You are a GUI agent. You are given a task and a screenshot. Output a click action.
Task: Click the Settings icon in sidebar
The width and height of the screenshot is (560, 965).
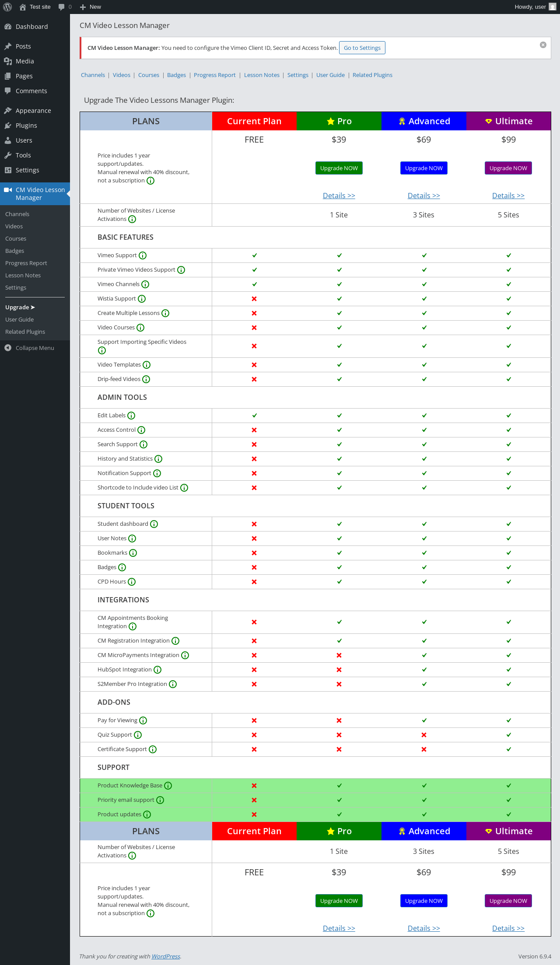tap(8, 170)
